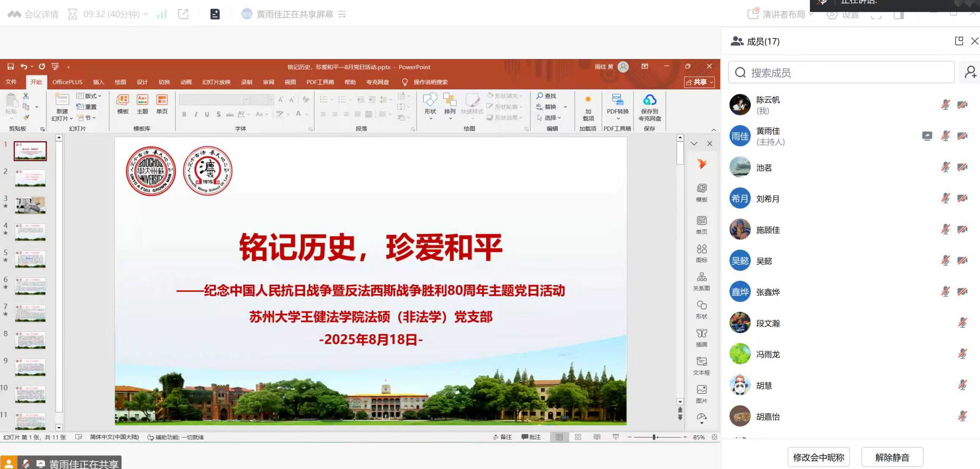Open the 插入 ribbon tab
Image resolution: width=980 pixels, height=469 pixels.
pyautogui.click(x=98, y=82)
